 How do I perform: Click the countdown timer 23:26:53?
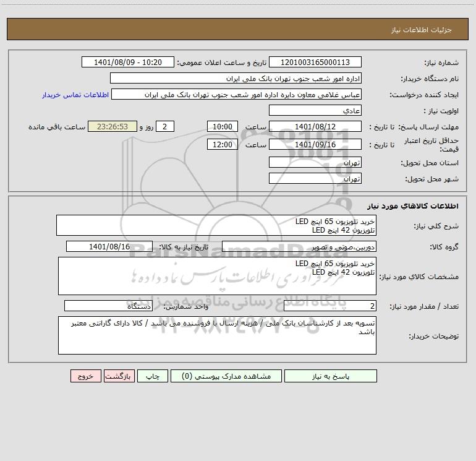click(113, 126)
